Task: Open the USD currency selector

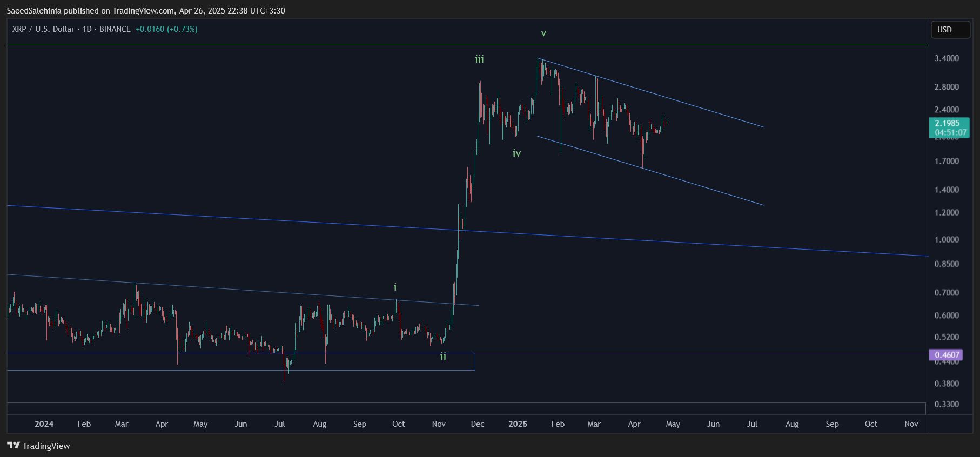Action: 950,30
